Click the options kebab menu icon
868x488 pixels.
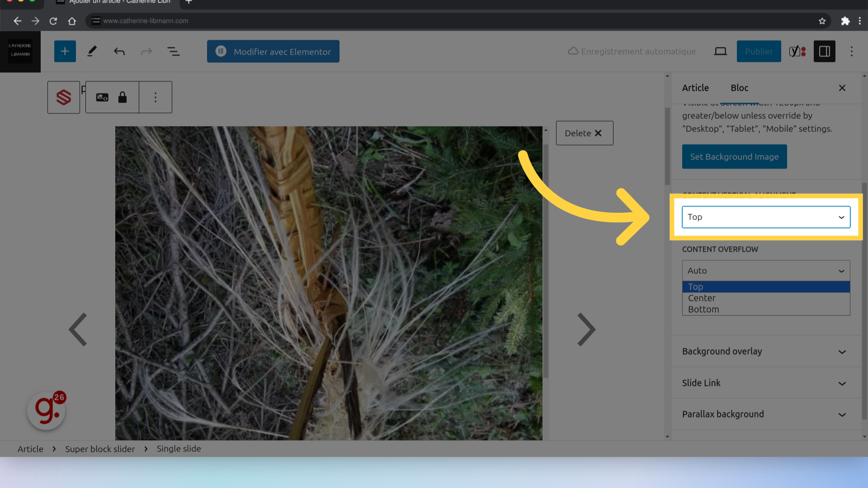point(155,97)
